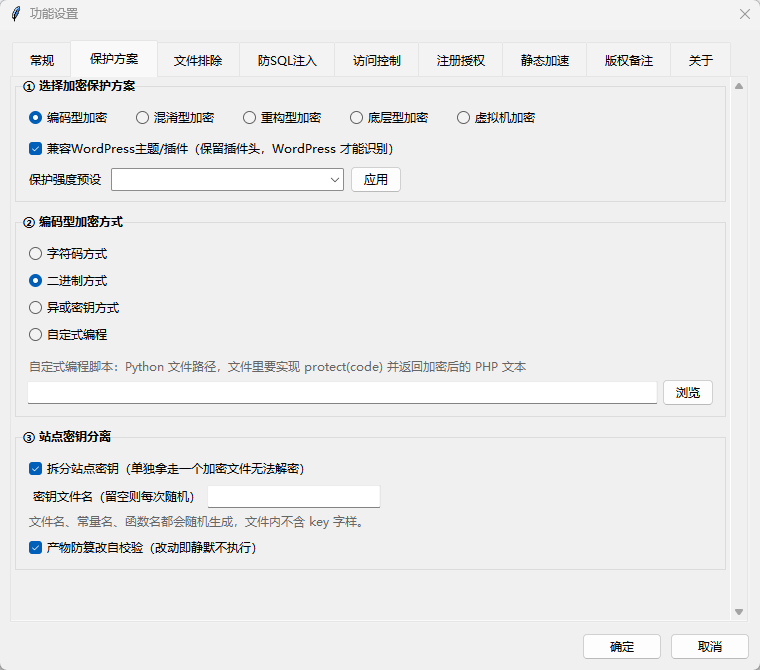Close the 功能设置 dialog window

[744, 14]
